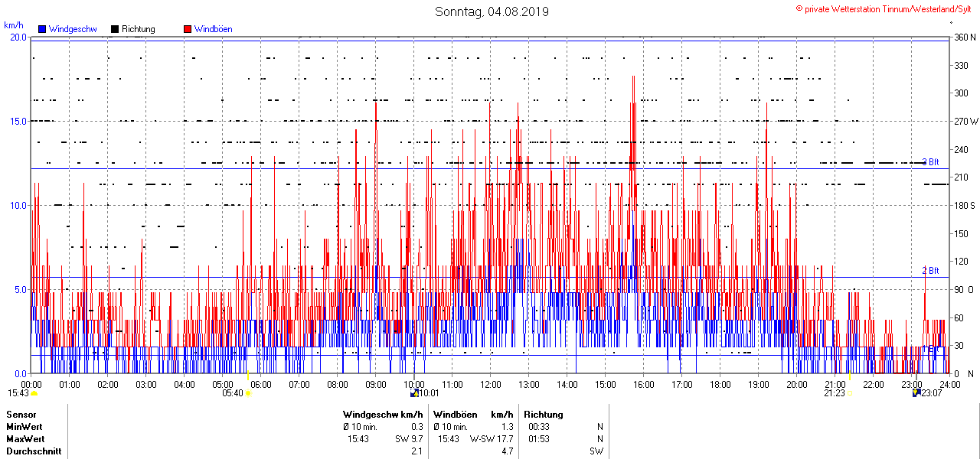Screen dimensions: 980x459
Task: Click the Sensor header in the table
Action: click(21, 415)
